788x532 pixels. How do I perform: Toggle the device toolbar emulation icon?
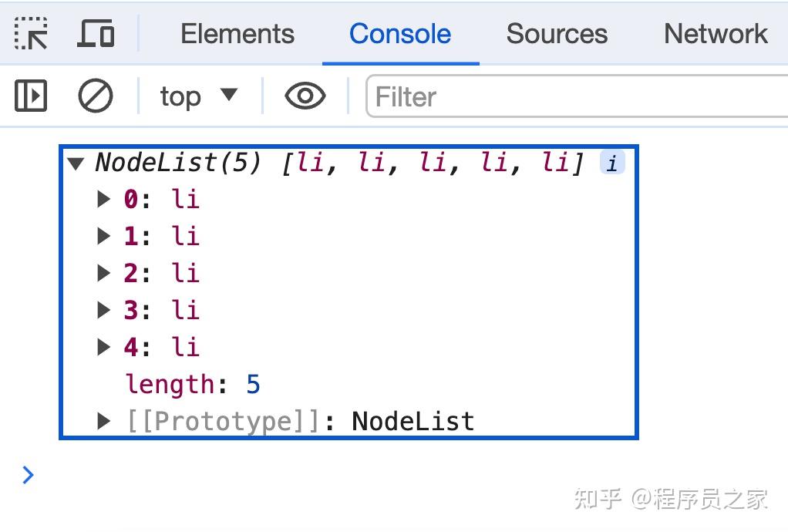click(95, 33)
